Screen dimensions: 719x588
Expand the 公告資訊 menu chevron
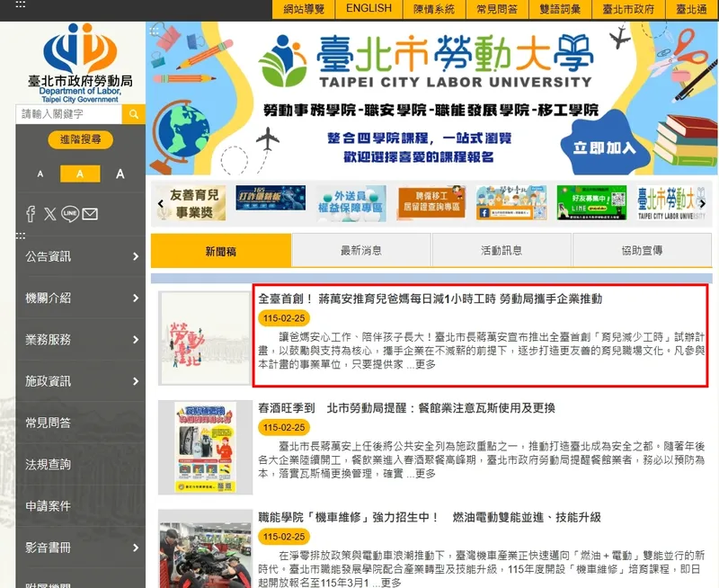(x=136, y=256)
